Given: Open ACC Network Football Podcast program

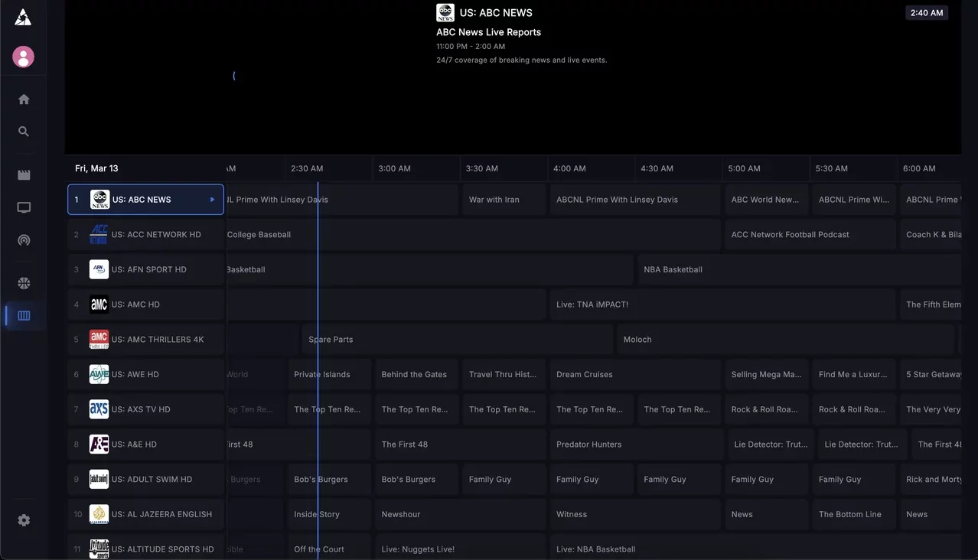Looking at the screenshot, I should coord(810,235).
